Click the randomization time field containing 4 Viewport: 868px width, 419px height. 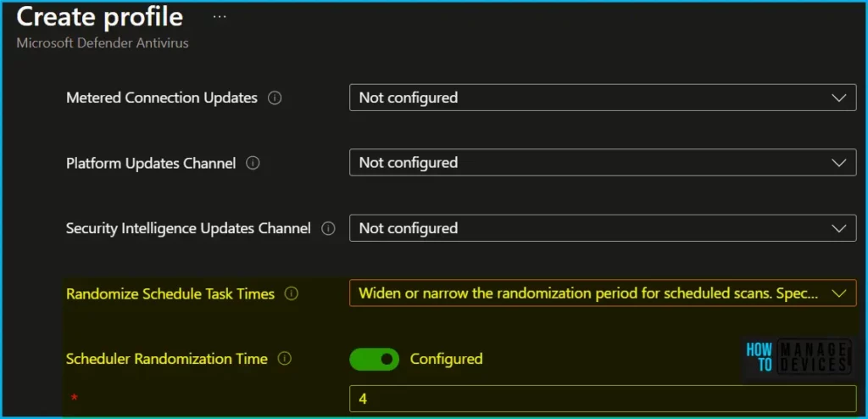603,399
